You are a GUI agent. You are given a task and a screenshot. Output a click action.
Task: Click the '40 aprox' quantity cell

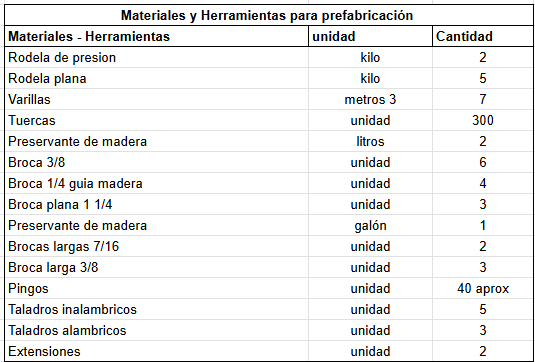coord(482,289)
